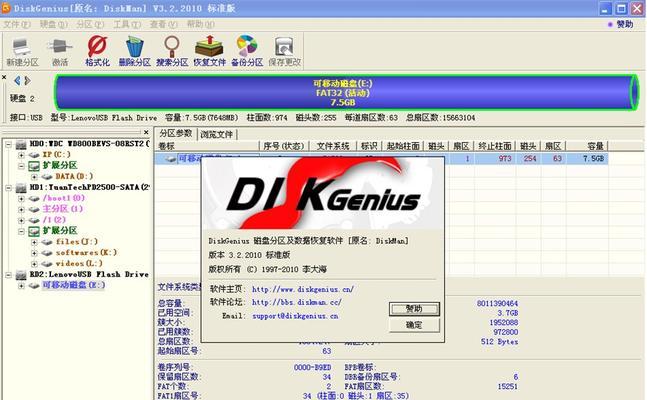
Task: Expand the /boot1(0) partition node
Action: pyautogui.click(x=21, y=199)
